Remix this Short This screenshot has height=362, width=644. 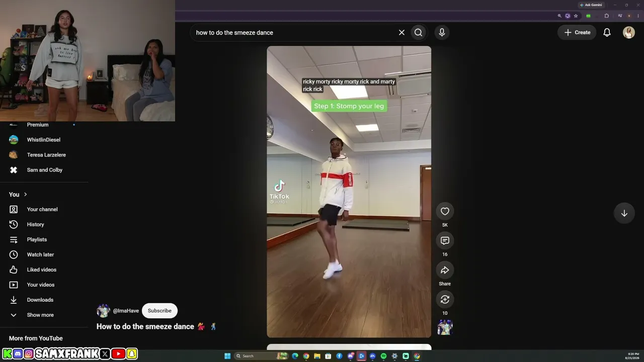[445, 300]
